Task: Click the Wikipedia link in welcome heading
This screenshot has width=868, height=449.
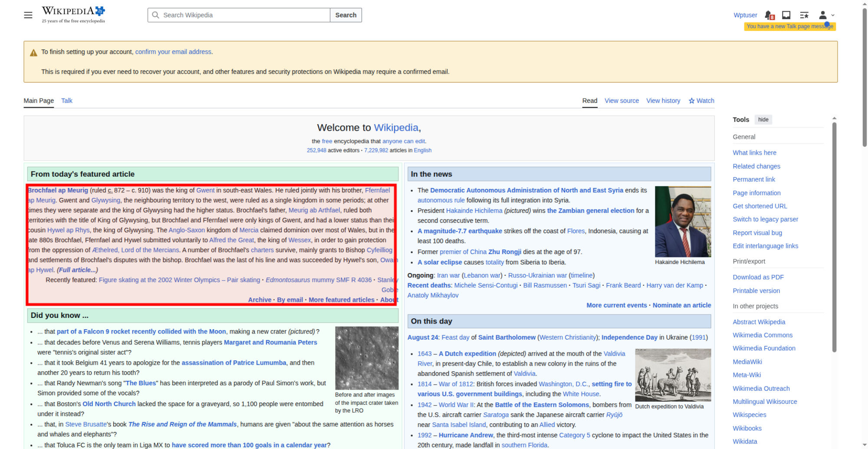Action: pyautogui.click(x=396, y=128)
